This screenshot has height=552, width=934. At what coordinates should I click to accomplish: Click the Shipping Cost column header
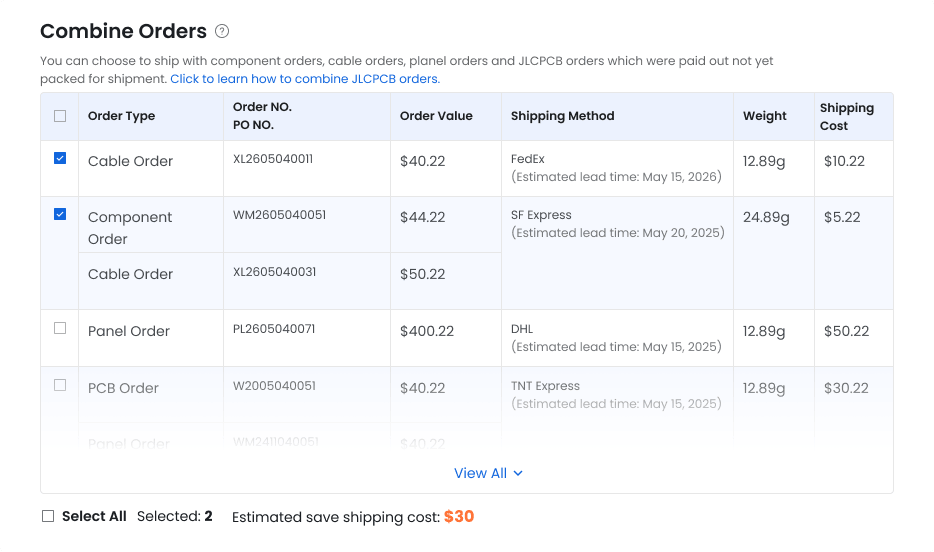pos(846,117)
